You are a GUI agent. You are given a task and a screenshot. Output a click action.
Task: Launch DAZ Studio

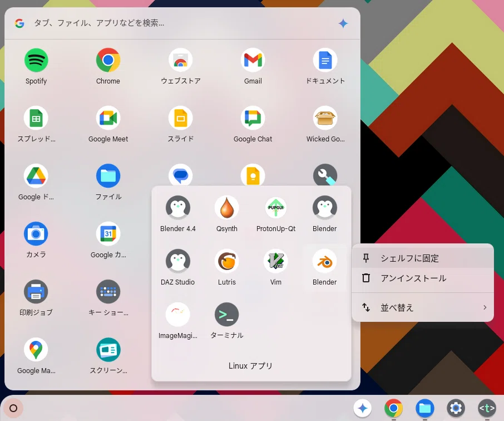[178, 261]
